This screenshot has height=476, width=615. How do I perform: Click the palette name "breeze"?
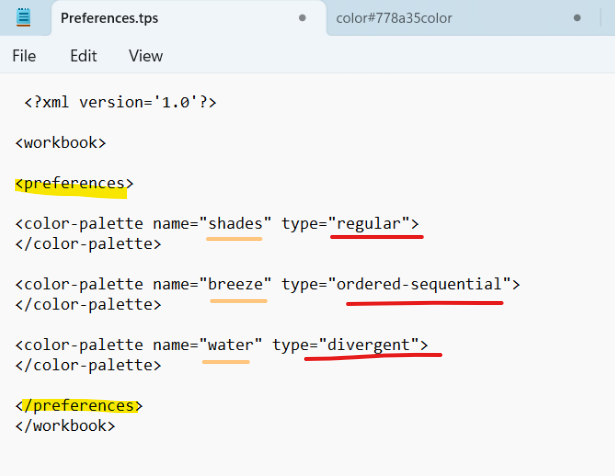[x=235, y=284]
